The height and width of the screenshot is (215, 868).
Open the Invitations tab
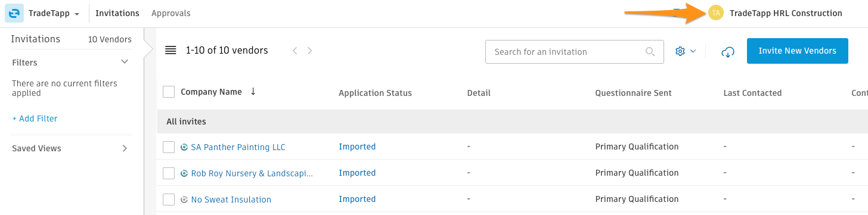(x=117, y=13)
